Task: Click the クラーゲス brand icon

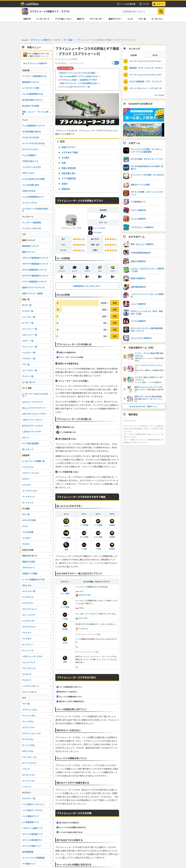Action: click(x=77, y=618)
